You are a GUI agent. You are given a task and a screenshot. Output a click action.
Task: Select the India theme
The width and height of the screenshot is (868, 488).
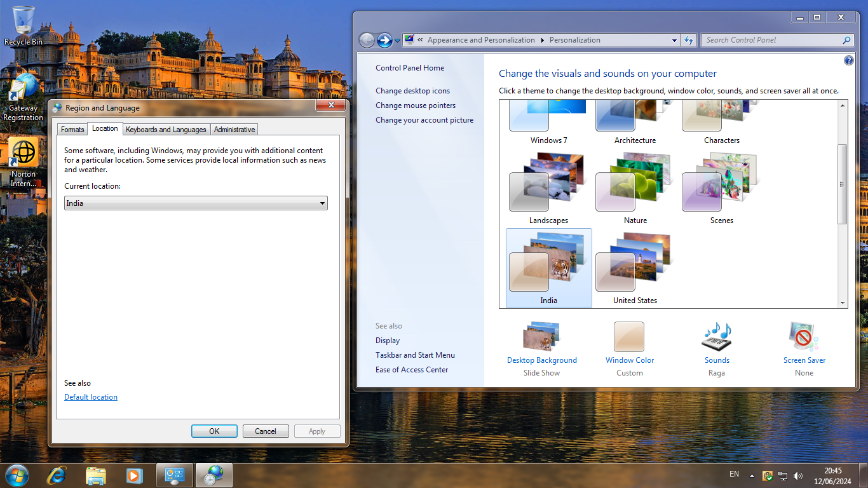(548, 268)
